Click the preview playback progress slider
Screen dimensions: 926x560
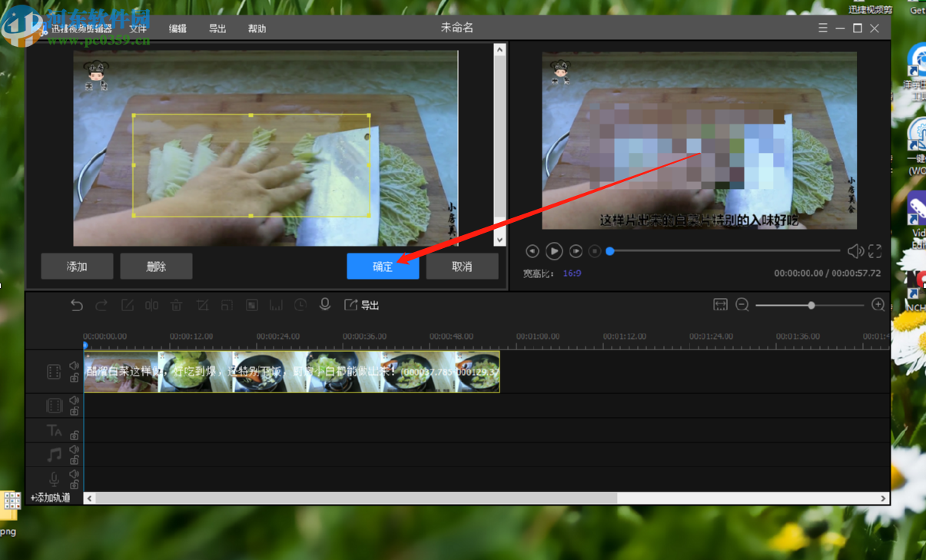coord(724,250)
